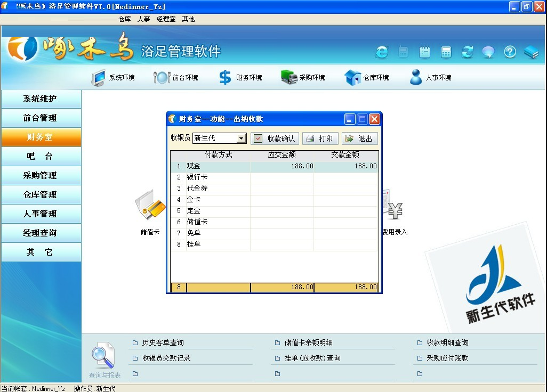Screen dimensions: 547x392
Task: Select 前台管理 in left sidebar
Action: click(x=41, y=118)
